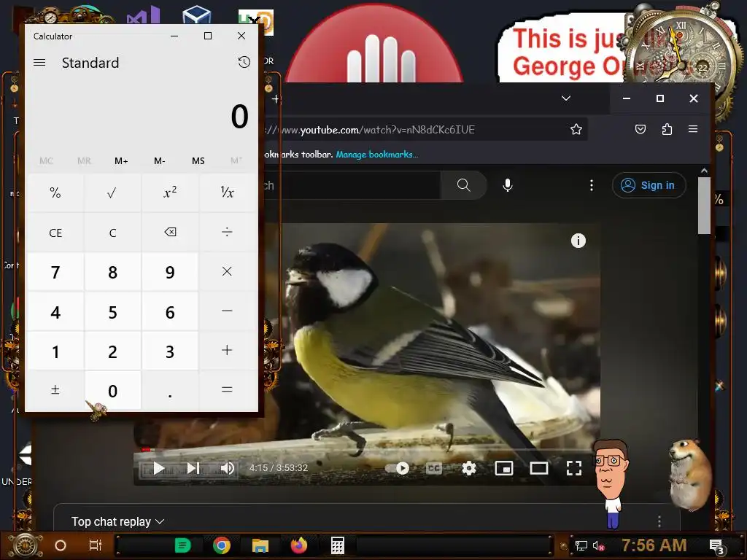Open YouTube settings three-dot menu
The height and width of the screenshot is (560, 747).
(x=591, y=185)
